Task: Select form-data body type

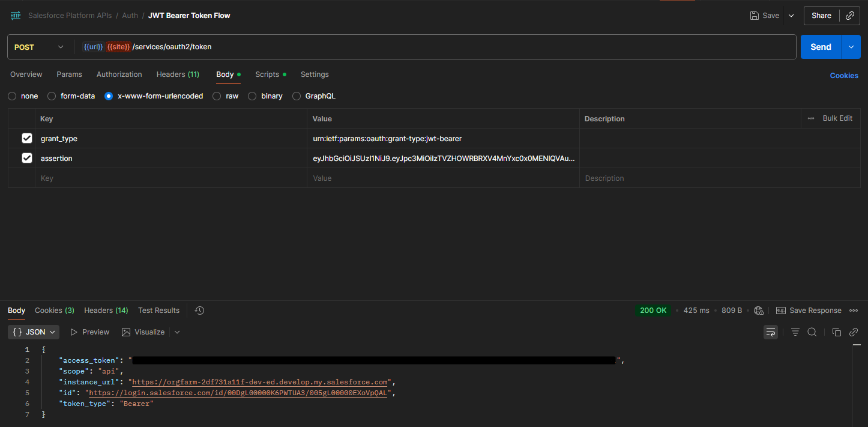Action: click(52, 96)
